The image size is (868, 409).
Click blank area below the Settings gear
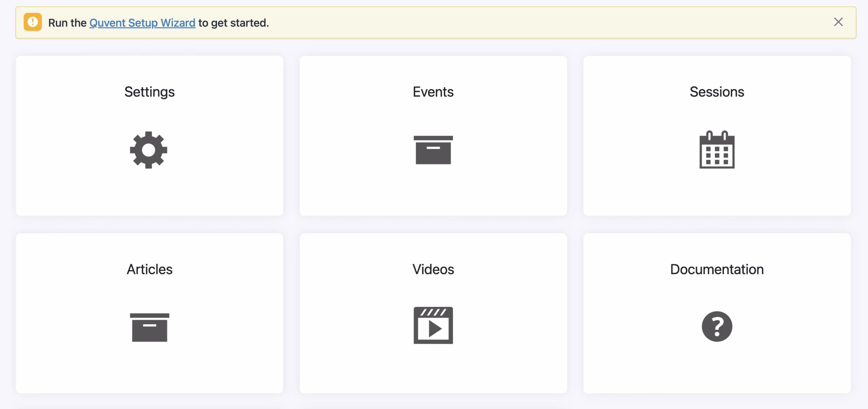149,193
